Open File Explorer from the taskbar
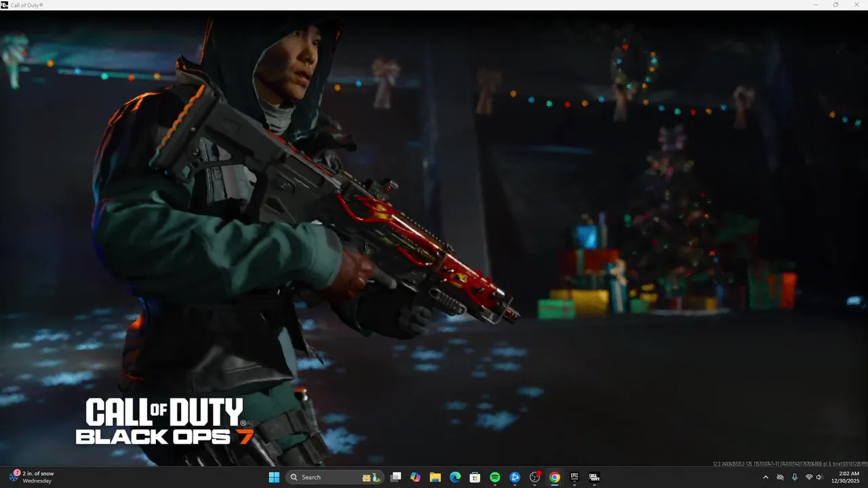Viewport: 868px width, 488px height. pos(435,477)
